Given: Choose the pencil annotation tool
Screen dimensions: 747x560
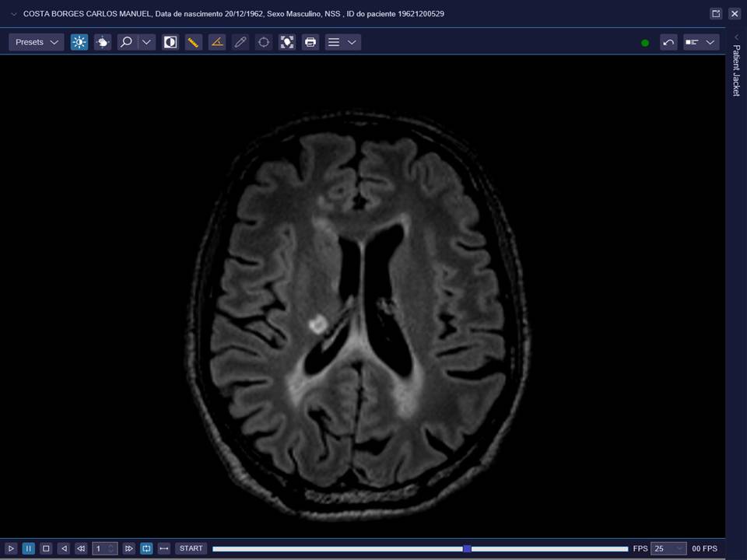Looking at the screenshot, I should click(240, 42).
